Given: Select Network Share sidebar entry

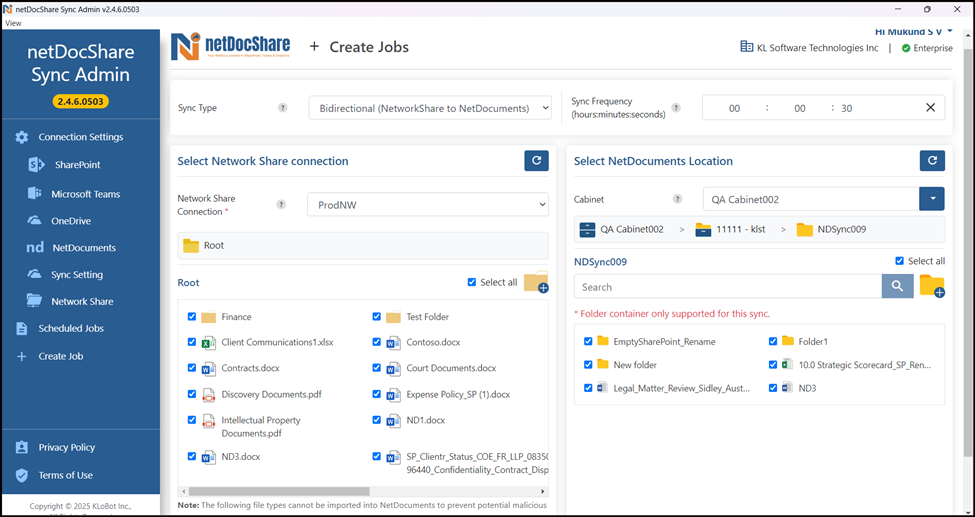Looking at the screenshot, I should 81,301.
